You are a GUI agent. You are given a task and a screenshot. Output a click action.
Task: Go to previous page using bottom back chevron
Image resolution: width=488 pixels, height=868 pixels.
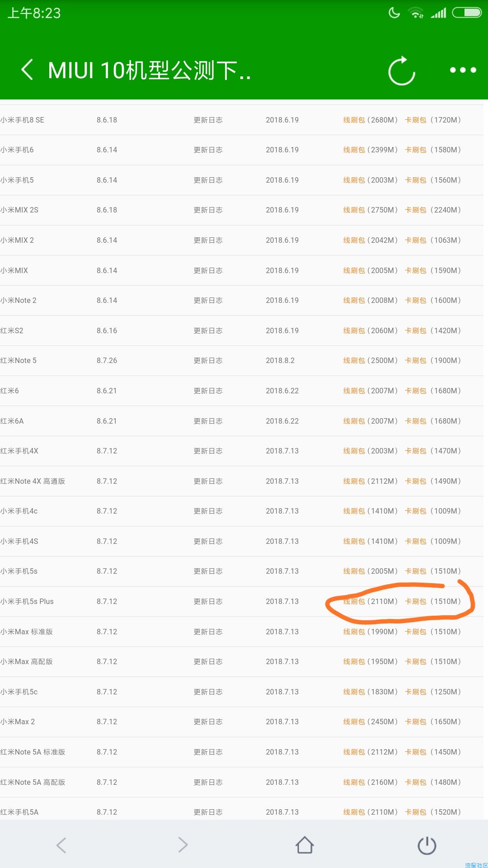pos(61,845)
